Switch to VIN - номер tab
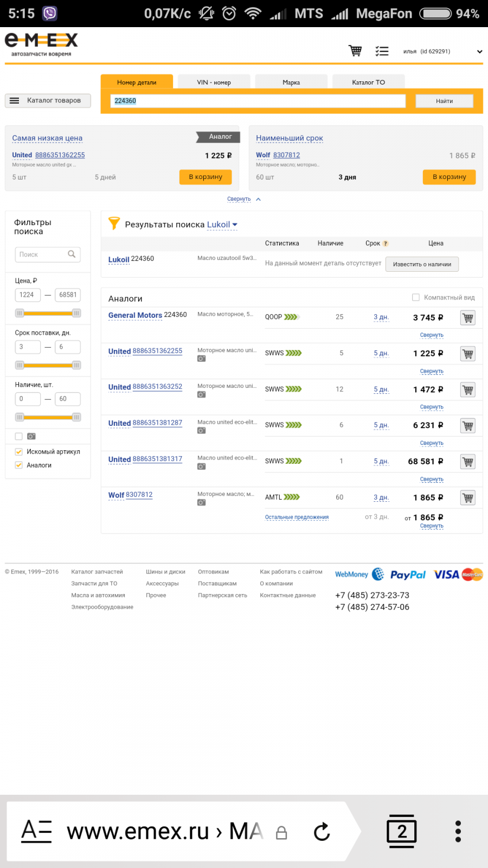The height and width of the screenshot is (868, 488). (x=214, y=82)
